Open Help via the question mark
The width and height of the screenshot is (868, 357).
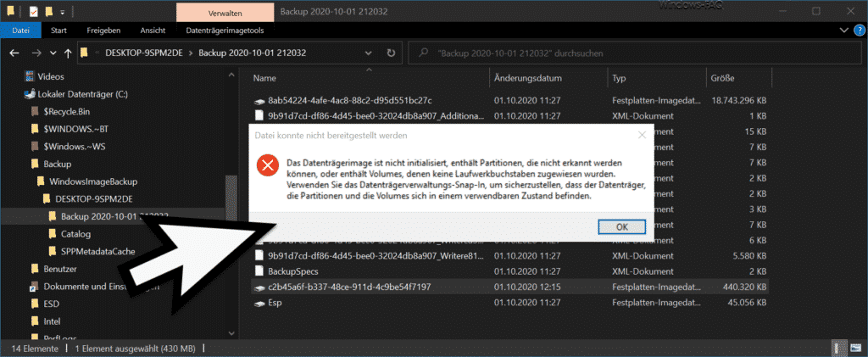point(859,31)
